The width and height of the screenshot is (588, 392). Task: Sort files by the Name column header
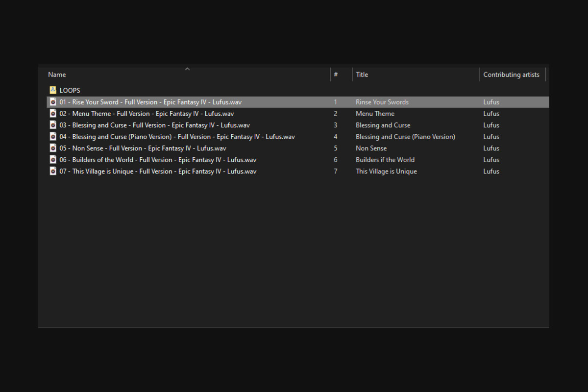(x=57, y=75)
